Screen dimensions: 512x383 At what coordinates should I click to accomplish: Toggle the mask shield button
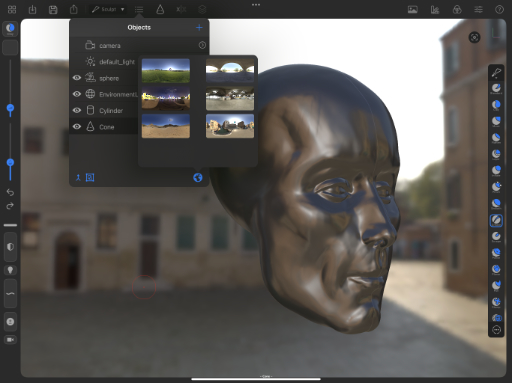coord(10,247)
